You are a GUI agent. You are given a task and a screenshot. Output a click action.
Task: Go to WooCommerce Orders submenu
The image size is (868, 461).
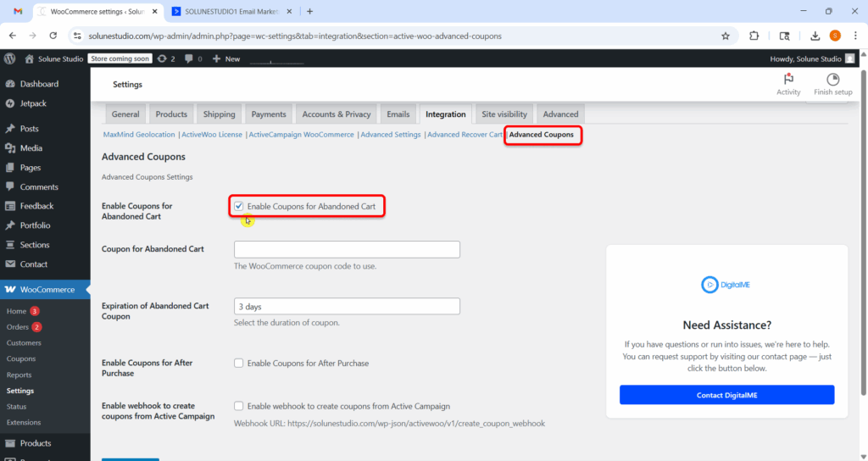point(18,327)
